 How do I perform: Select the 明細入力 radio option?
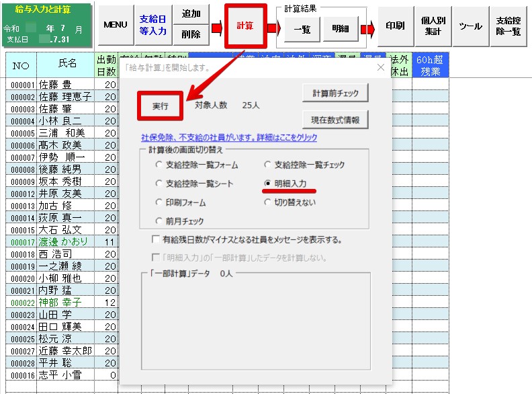click(x=268, y=183)
